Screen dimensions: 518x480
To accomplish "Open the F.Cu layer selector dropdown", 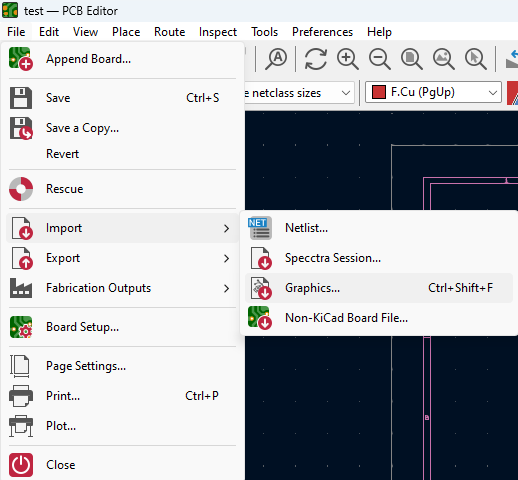I will pyautogui.click(x=433, y=92).
